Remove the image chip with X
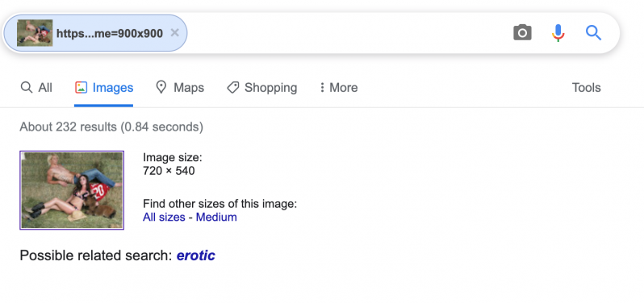The image size is (644, 303). [x=174, y=33]
